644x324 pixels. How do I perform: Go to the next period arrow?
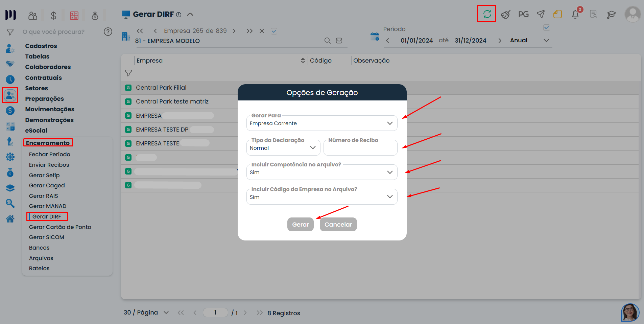(500, 41)
